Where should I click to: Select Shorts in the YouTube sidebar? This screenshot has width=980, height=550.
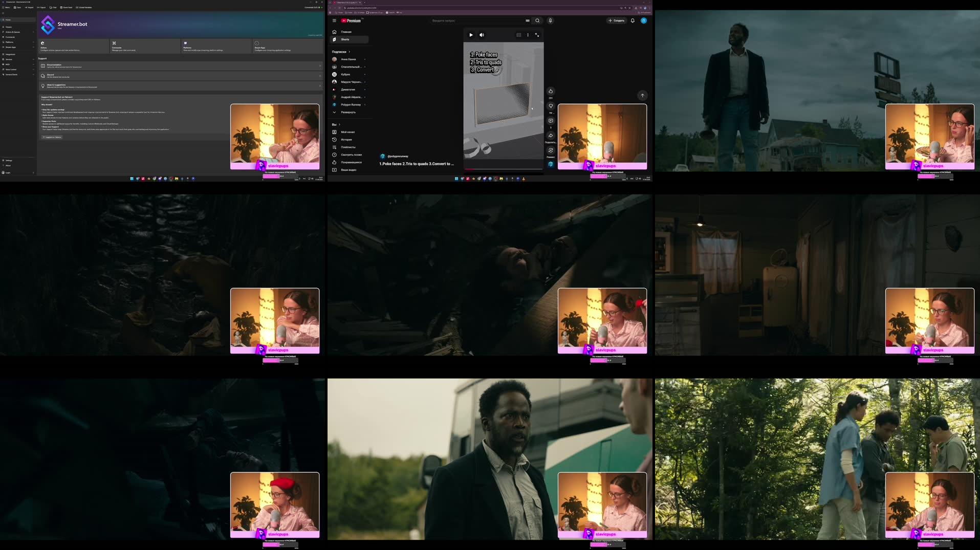click(x=345, y=39)
